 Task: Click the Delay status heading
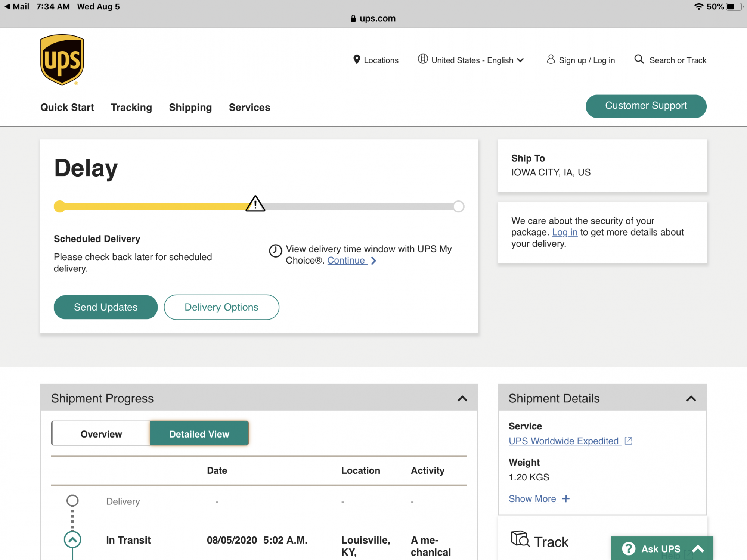point(86,168)
